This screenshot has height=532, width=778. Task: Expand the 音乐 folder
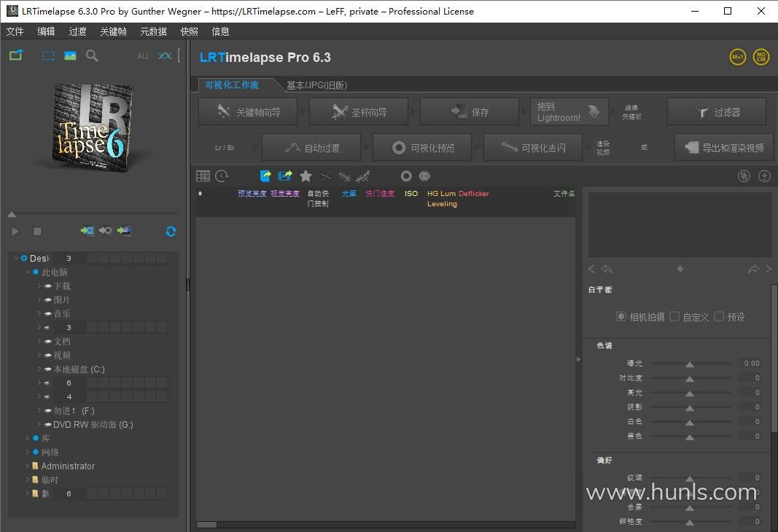(x=39, y=314)
